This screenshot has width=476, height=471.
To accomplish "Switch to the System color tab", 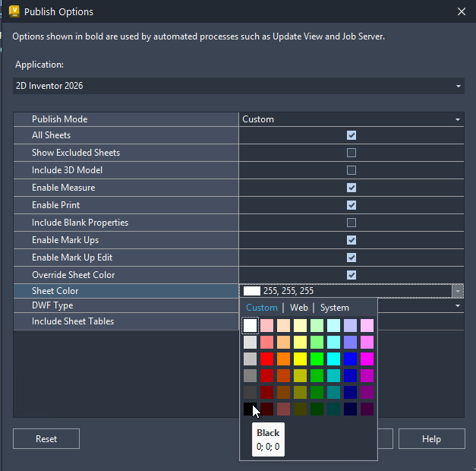I will pos(335,308).
